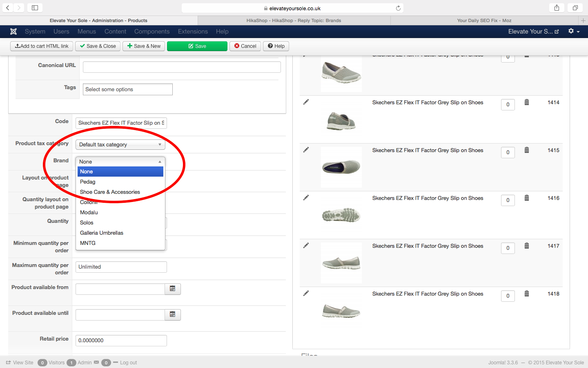The height and width of the screenshot is (368, 588).
Task: Click the Add to cart HTML link button
Action: point(42,46)
